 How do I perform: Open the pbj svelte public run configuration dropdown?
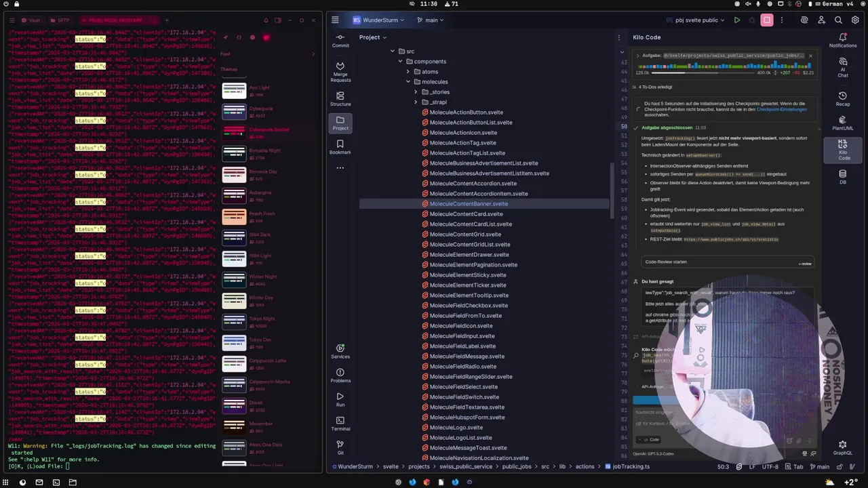696,20
